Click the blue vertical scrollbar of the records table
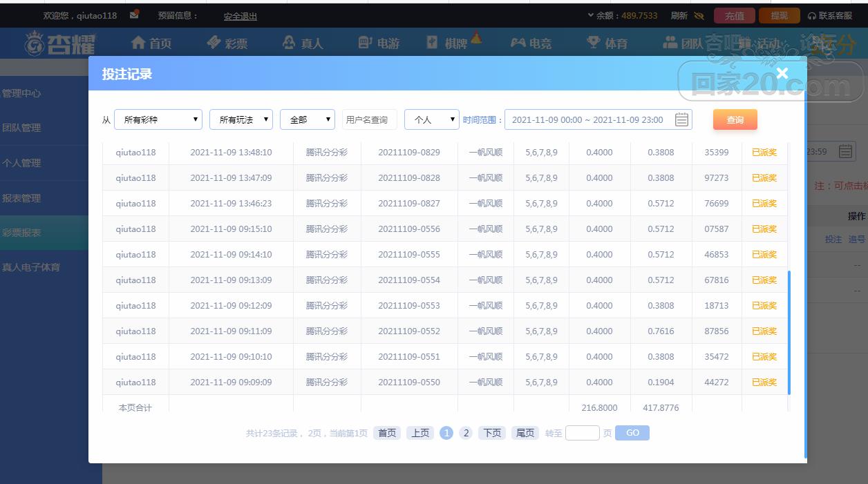The image size is (868, 484). pos(789,331)
